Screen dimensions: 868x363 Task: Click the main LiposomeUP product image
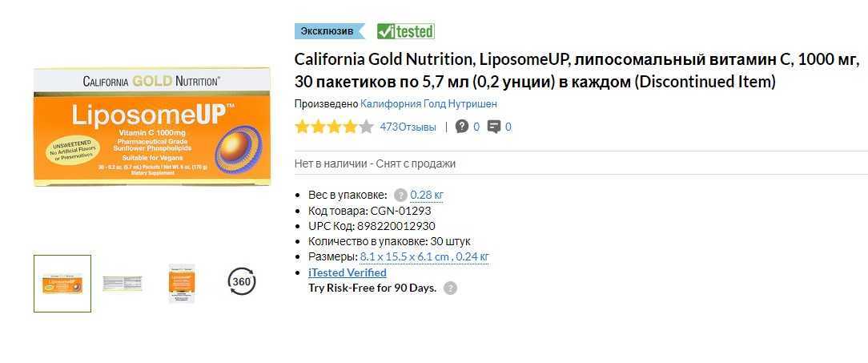click(152, 127)
